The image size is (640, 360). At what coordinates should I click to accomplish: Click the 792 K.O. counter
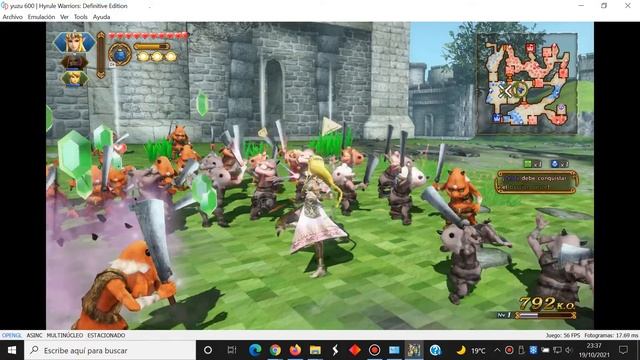click(547, 304)
